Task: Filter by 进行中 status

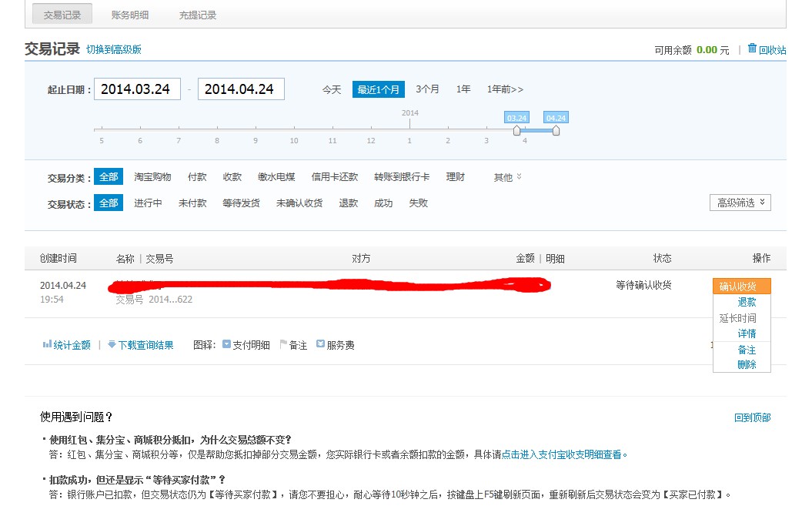Action: click(x=148, y=203)
